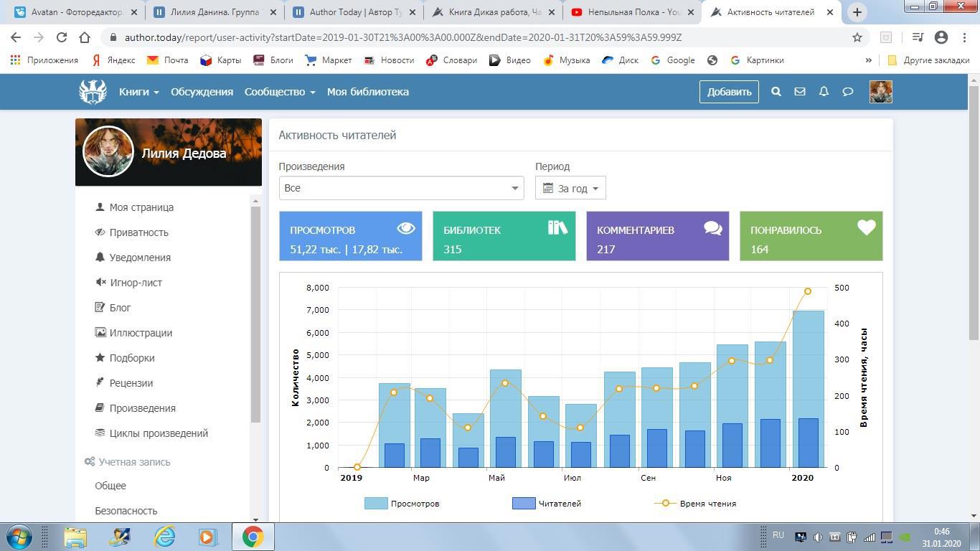The width and height of the screenshot is (980, 551).
Task: Click the Добавить button
Action: tap(729, 92)
